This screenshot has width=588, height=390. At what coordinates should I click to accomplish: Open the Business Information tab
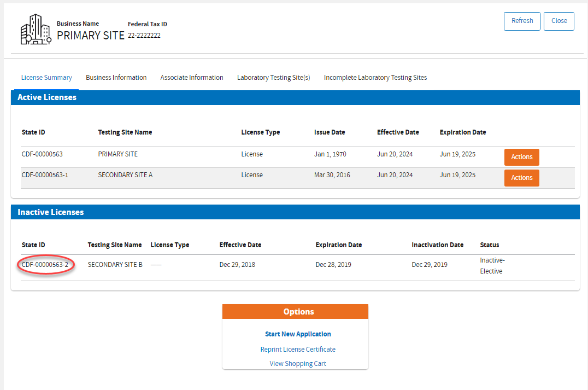tap(116, 78)
